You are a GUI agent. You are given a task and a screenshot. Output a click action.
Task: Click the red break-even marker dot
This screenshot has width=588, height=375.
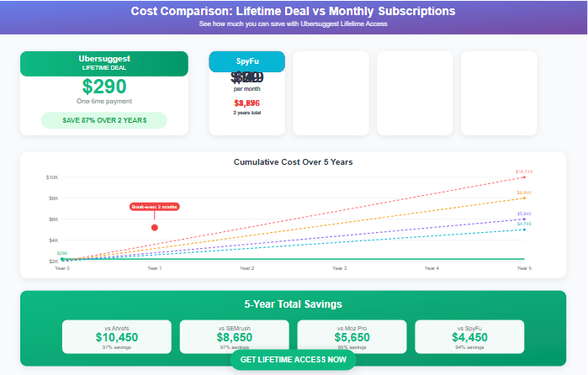pyautogui.click(x=154, y=227)
